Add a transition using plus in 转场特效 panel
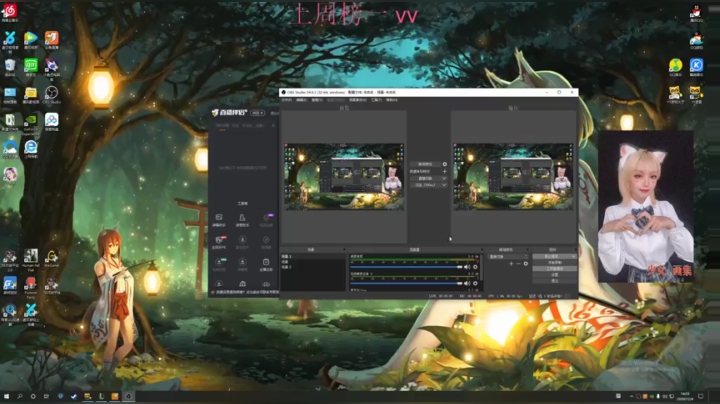720x404 pixels. click(x=511, y=264)
